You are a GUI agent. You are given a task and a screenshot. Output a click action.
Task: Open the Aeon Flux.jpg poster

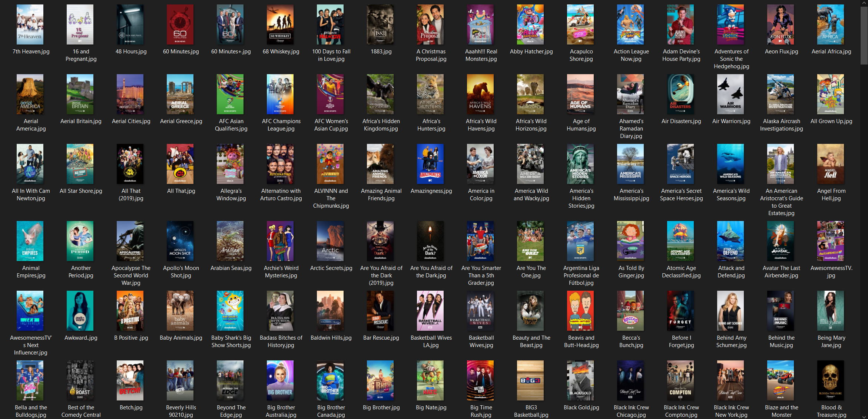point(781,24)
